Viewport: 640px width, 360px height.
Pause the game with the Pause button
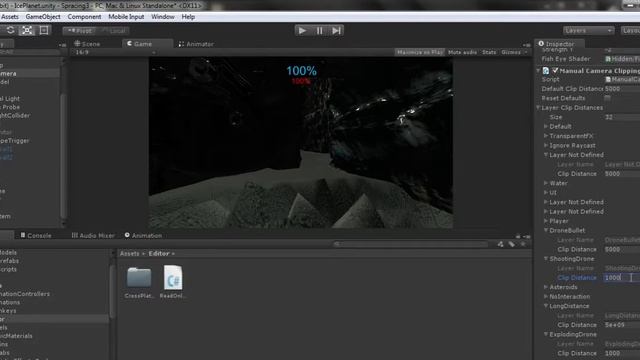click(x=320, y=31)
